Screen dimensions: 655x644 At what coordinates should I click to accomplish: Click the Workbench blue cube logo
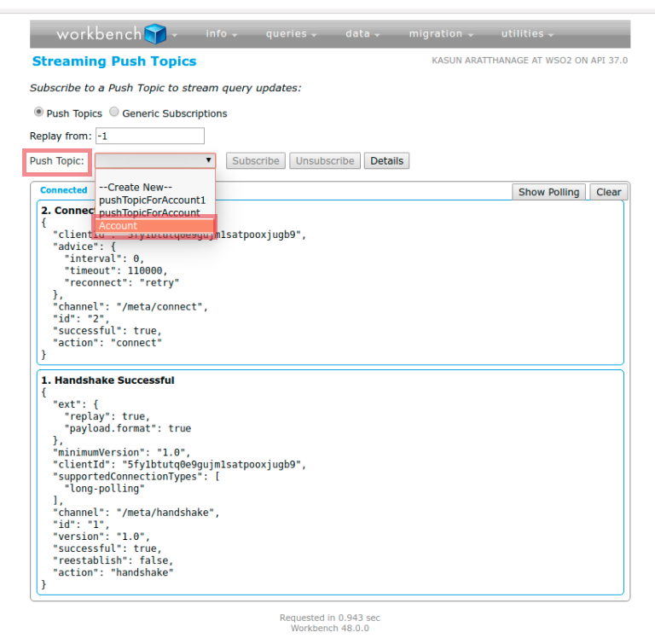155,33
